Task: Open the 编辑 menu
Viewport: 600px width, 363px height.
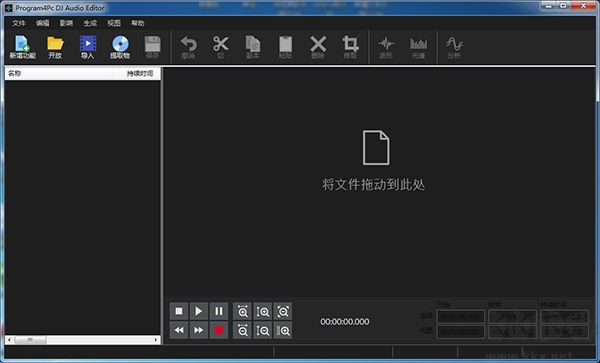Action: (42, 23)
